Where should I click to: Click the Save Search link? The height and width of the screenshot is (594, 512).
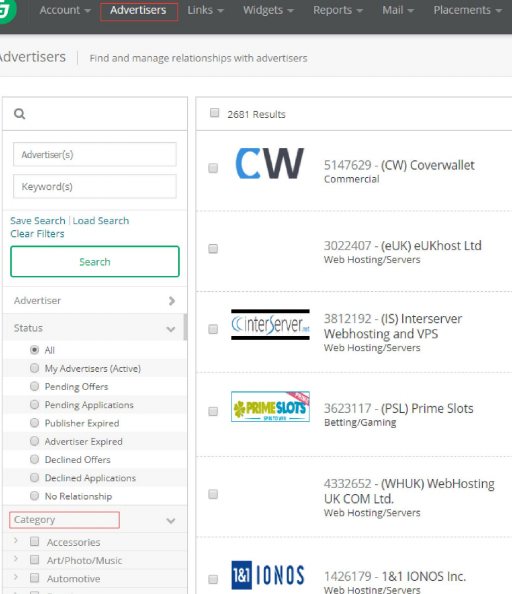pyautogui.click(x=38, y=220)
